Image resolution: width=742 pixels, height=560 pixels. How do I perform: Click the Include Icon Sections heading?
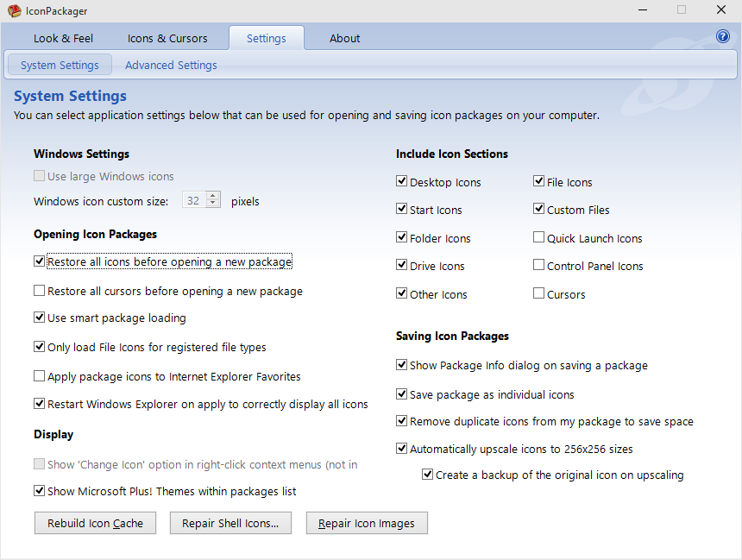coord(452,154)
